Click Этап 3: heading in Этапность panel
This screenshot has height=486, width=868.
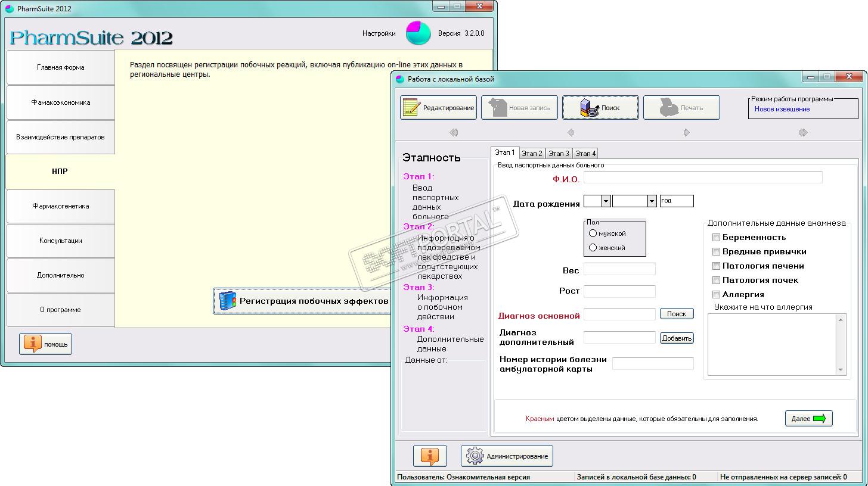pyautogui.click(x=419, y=287)
